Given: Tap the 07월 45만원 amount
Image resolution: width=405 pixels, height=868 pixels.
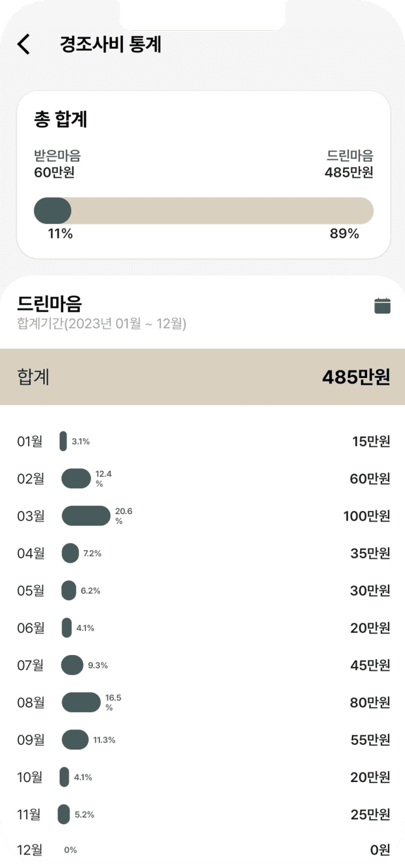Looking at the screenshot, I should [370, 665].
